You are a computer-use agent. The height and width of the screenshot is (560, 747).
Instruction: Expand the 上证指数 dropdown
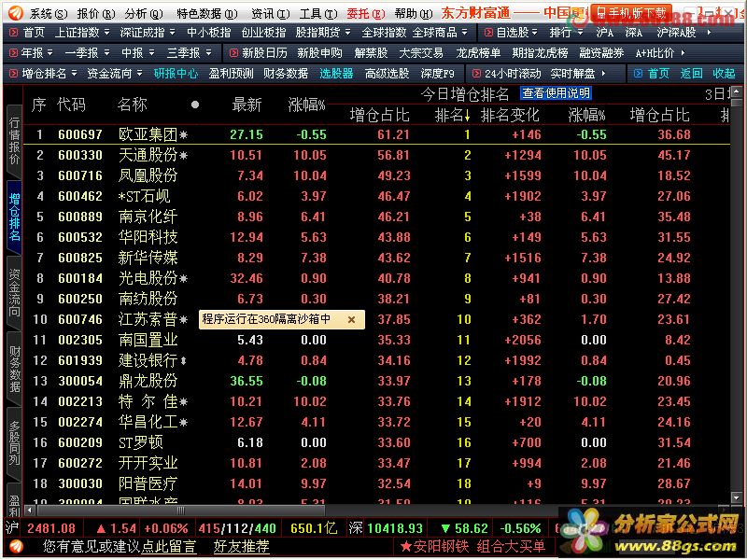pyautogui.click(x=106, y=33)
